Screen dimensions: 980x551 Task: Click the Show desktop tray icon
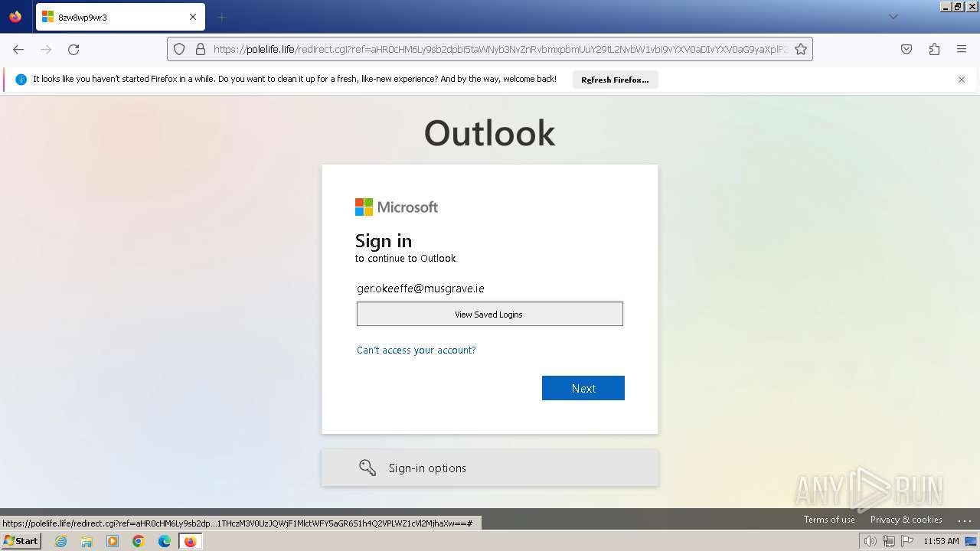[x=971, y=541]
